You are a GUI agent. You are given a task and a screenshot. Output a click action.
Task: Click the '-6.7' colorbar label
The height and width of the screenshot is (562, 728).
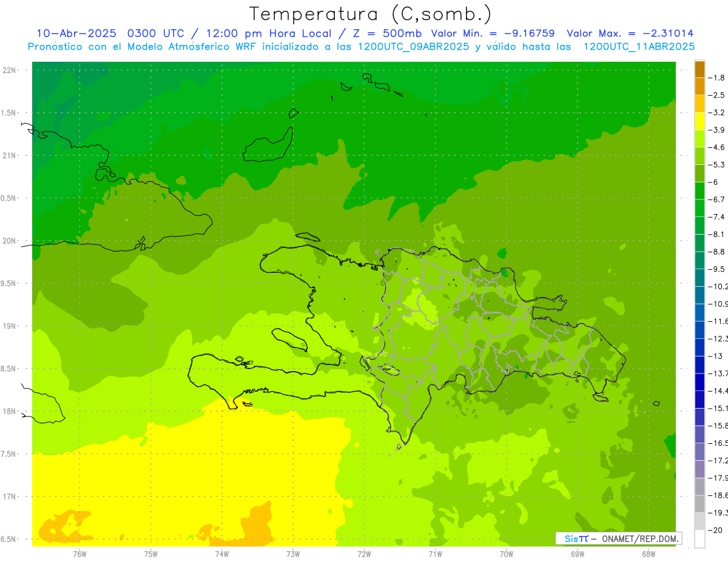[x=716, y=199]
